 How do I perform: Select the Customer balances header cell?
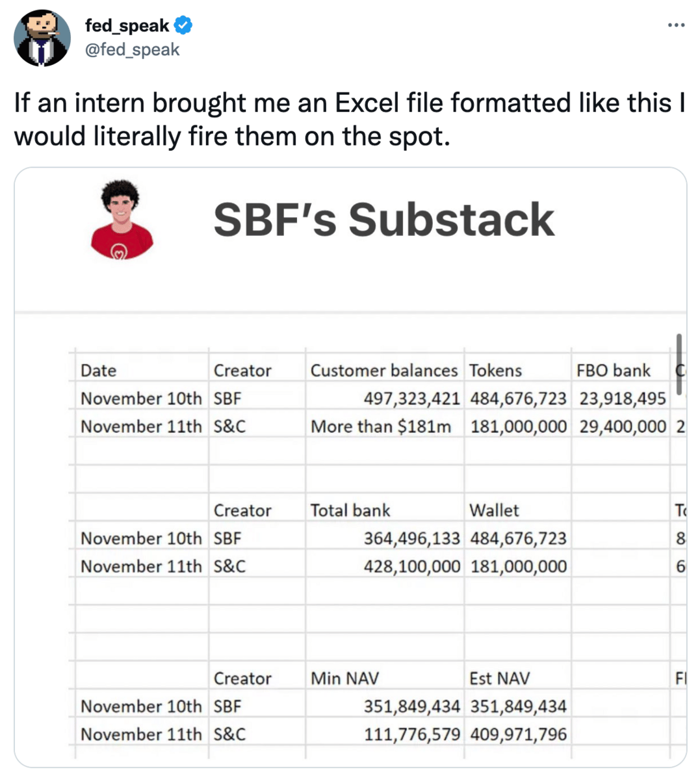coord(385,370)
